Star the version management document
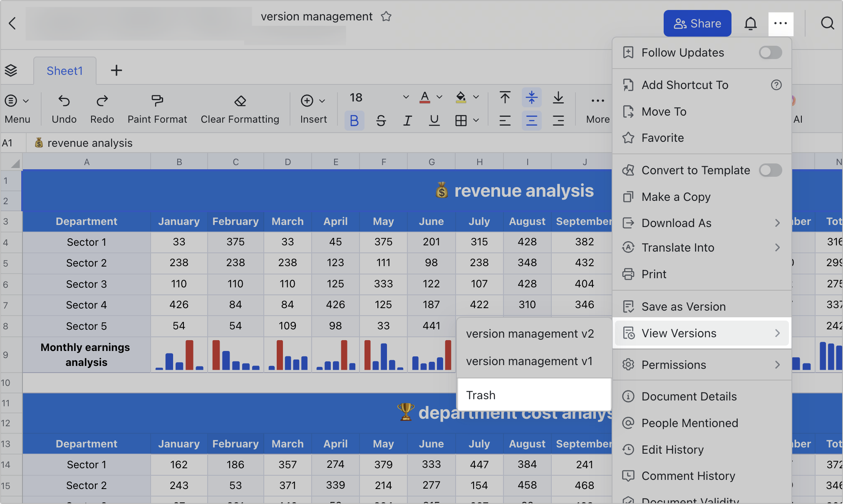This screenshot has height=504, width=843. point(386,17)
